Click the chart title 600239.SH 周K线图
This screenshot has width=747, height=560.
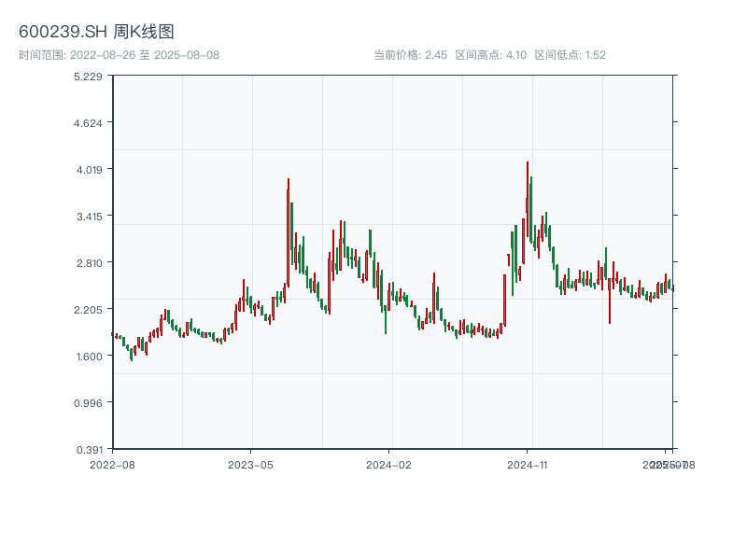coord(96,32)
